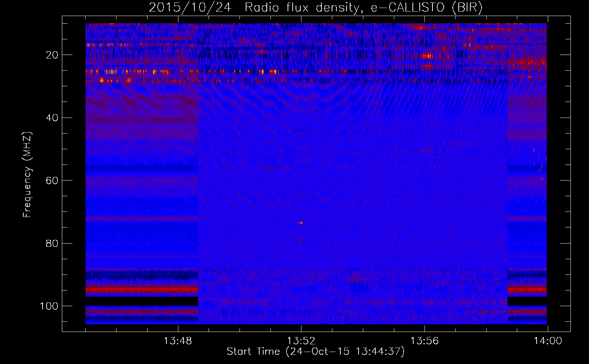
Task: Click the x-axis label "Start Time (24-Oct-15 13:44:37)"
Action: point(316,352)
